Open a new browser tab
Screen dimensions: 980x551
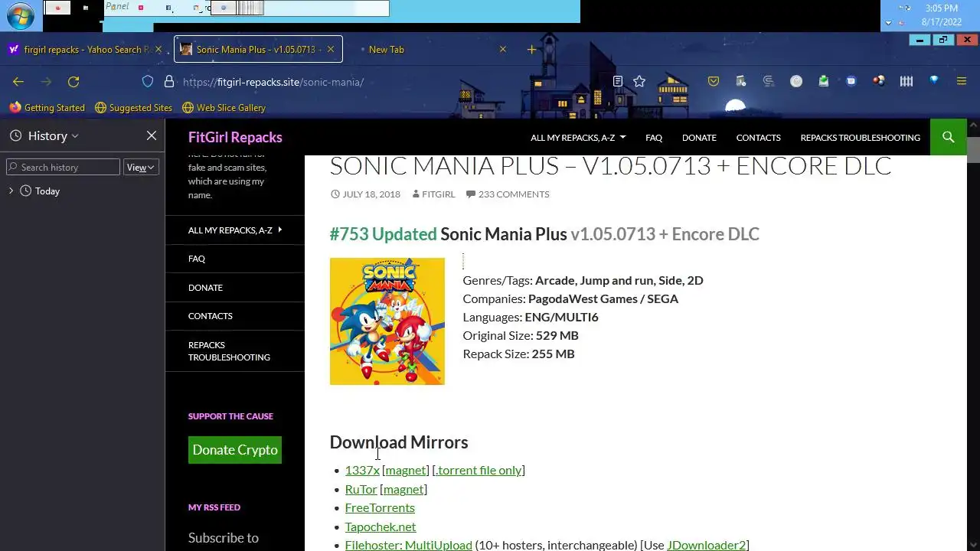click(x=531, y=50)
